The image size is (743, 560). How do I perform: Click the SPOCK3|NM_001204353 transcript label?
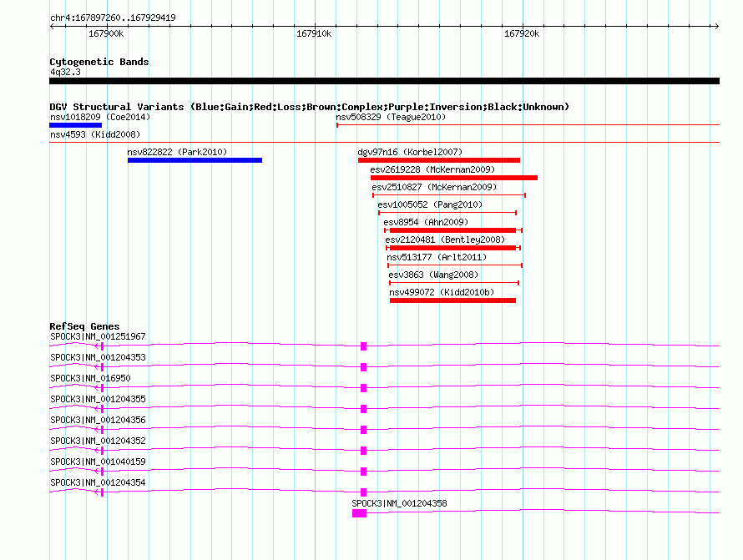[x=98, y=357]
